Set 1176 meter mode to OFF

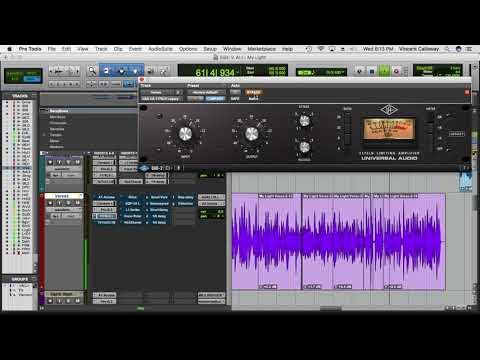click(x=440, y=148)
